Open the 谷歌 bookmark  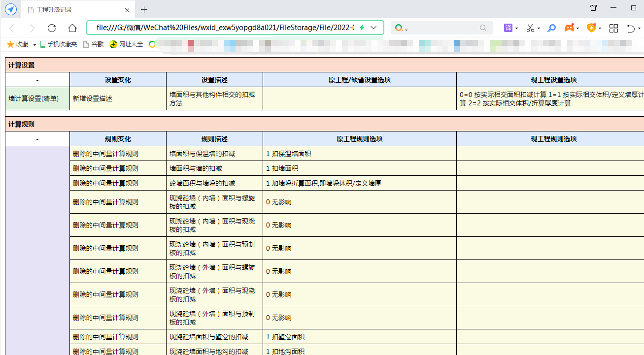(94, 44)
